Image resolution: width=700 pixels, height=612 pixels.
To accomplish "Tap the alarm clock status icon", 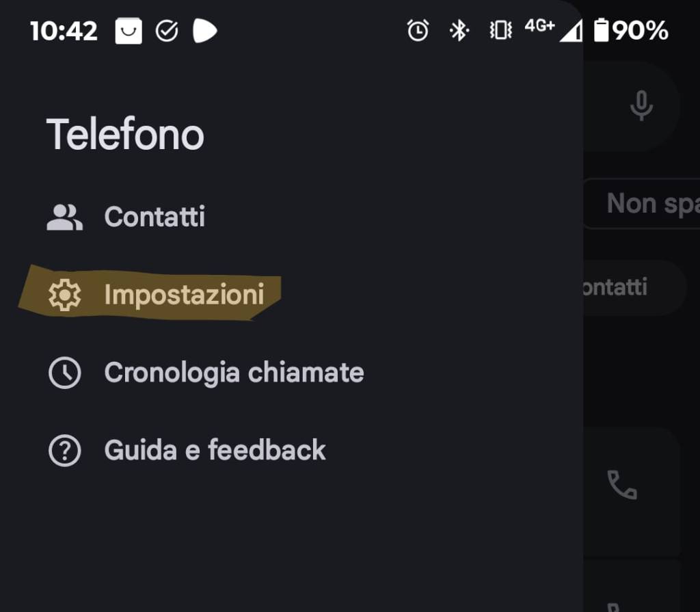I will point(418,31).
